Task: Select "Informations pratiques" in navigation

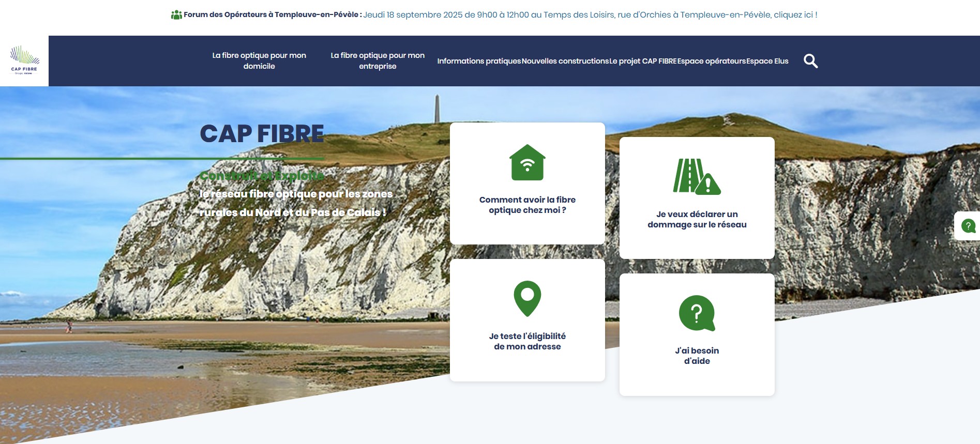Action: [x=479, y=61]
